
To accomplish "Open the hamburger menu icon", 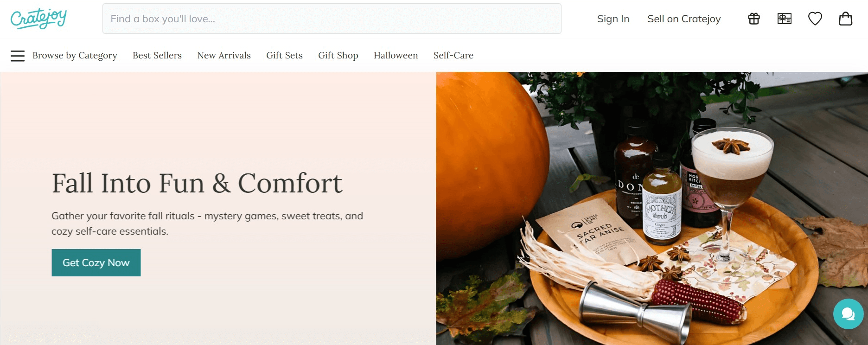I will [x=18, y=56].
